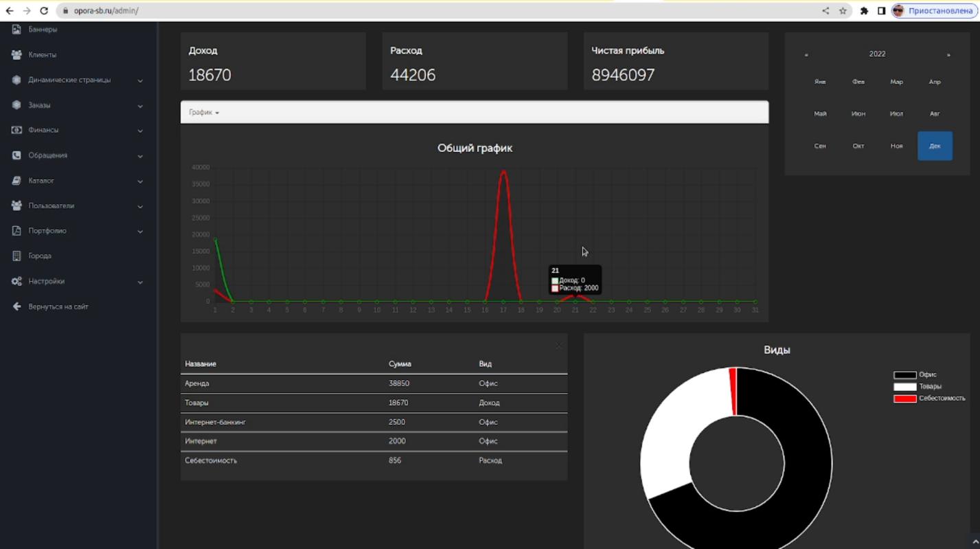Click the Settings gears icon in sidebar
This screenshot has width=980, height=549.
pos(16,281)
